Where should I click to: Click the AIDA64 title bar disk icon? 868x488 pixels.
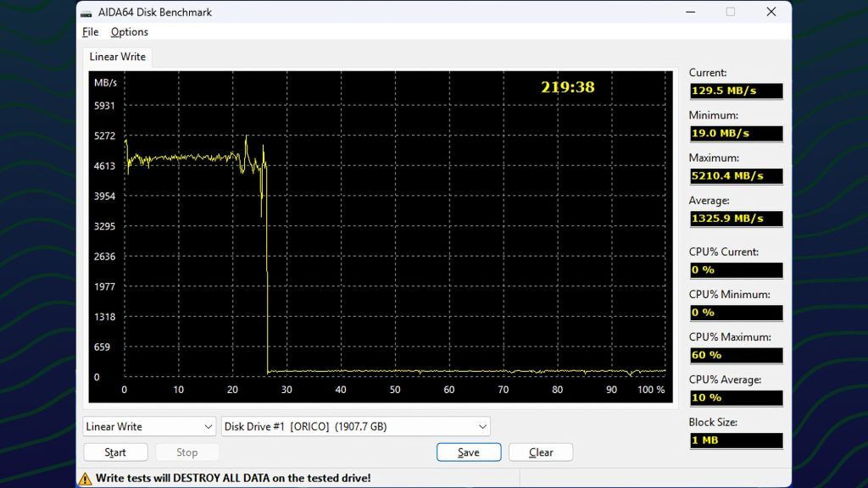86,13
